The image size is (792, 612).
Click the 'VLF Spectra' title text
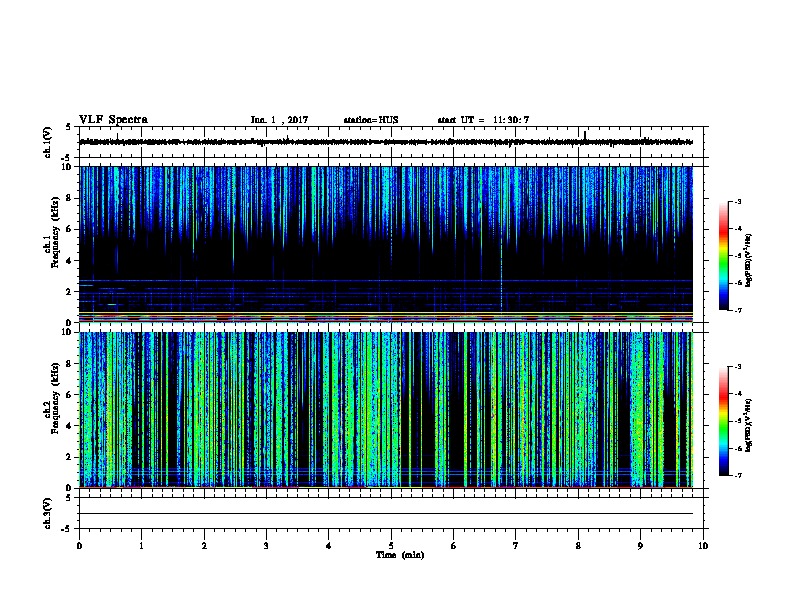(x=113, y=120)
